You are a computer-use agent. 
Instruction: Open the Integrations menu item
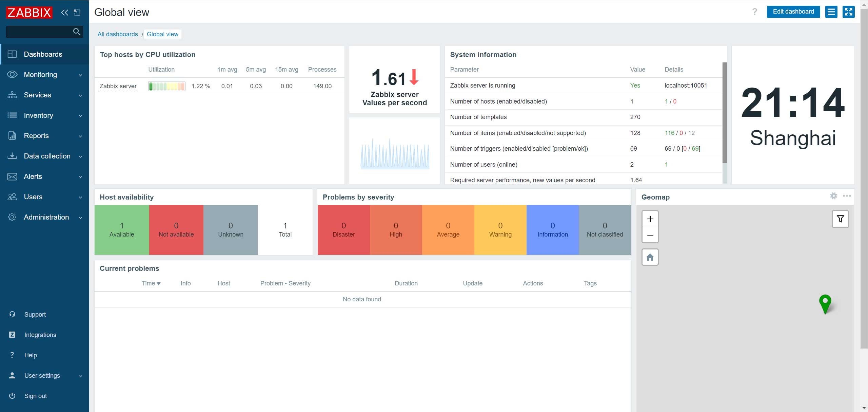40,335
